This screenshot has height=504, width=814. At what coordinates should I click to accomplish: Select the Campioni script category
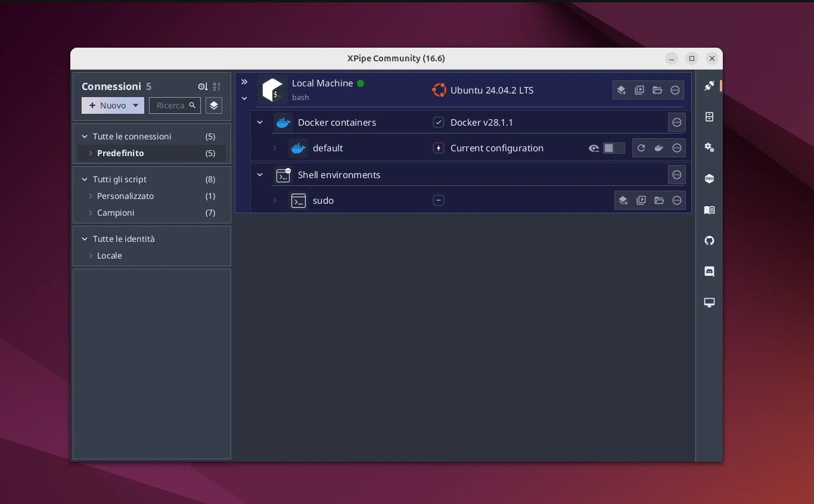click(116, 213)
